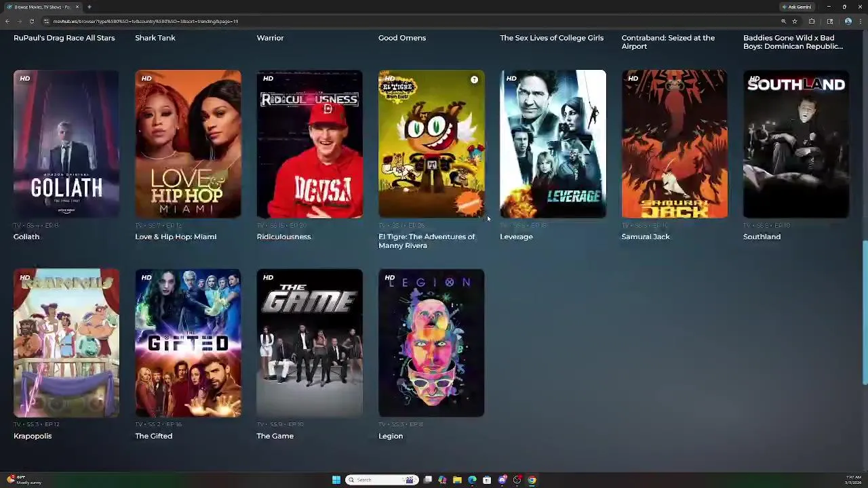This screenshot has width=868, height=488.
Task: Open the Love & Hip Hop: Miami poster
Action: point(188,144)
